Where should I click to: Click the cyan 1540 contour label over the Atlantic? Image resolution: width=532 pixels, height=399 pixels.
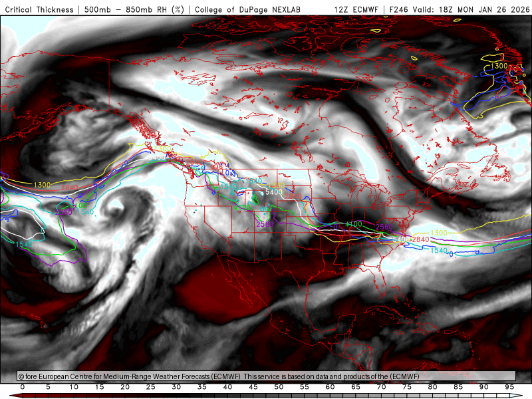tap(439, 251)
